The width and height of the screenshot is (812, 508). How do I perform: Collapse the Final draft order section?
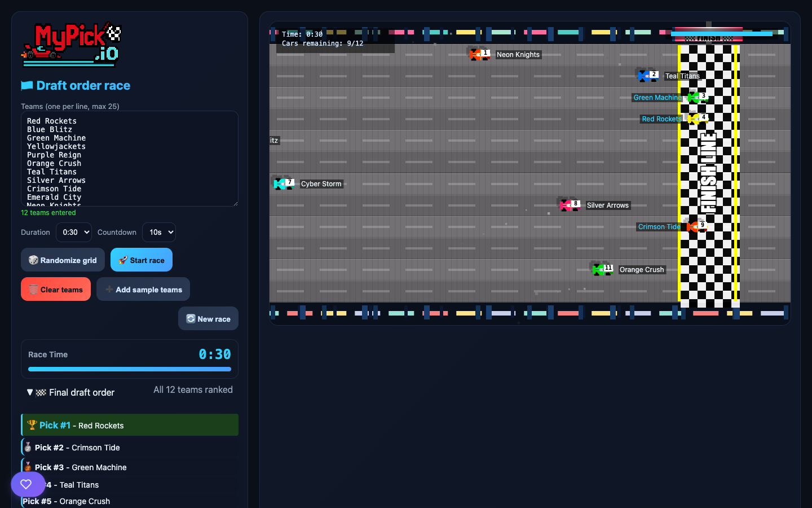[30, 392]
